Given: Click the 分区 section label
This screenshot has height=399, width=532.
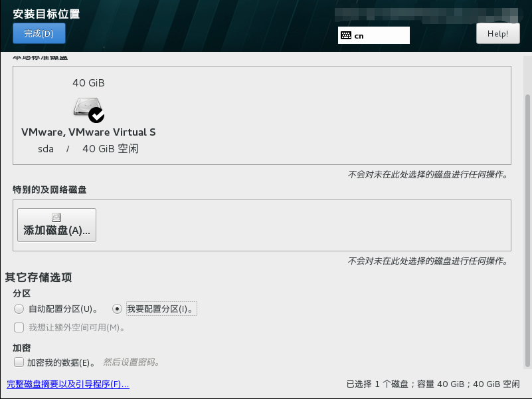Looking at the screenshot, I should pos(22,293).
